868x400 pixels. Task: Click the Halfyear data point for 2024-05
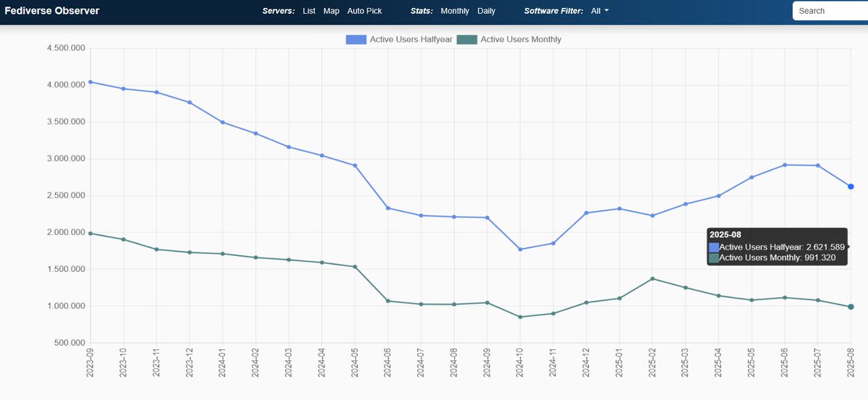[x=354, y=165]
